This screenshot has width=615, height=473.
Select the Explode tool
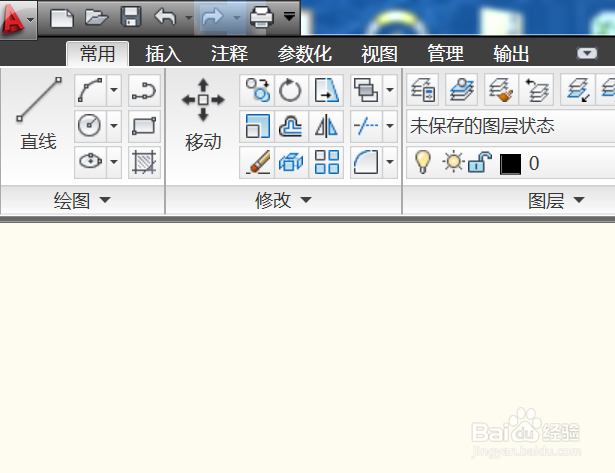point(291,162)
